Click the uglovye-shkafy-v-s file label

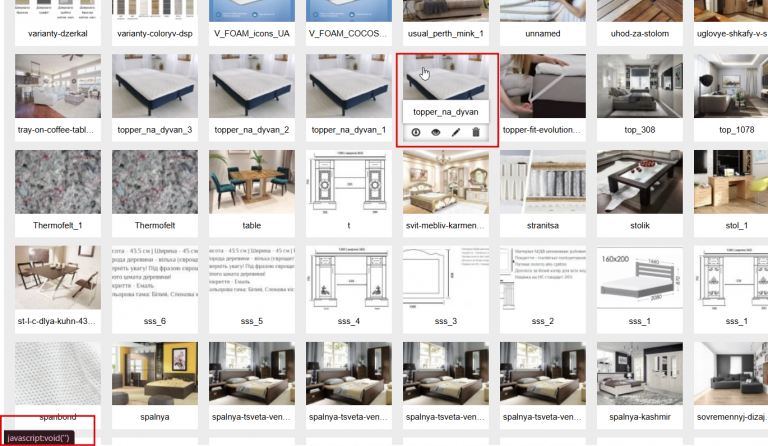pos(732,33)
